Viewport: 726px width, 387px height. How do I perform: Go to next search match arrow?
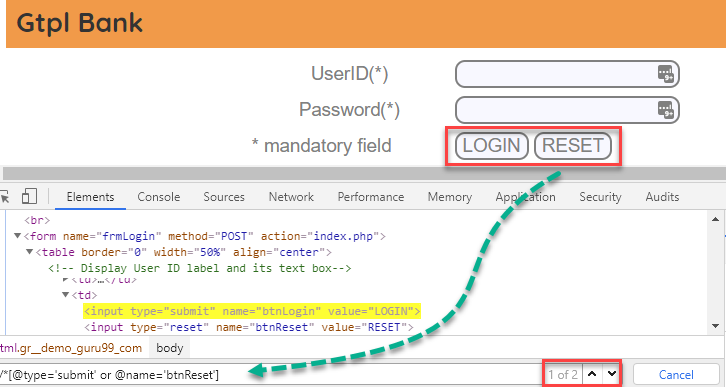click(612, 374)
